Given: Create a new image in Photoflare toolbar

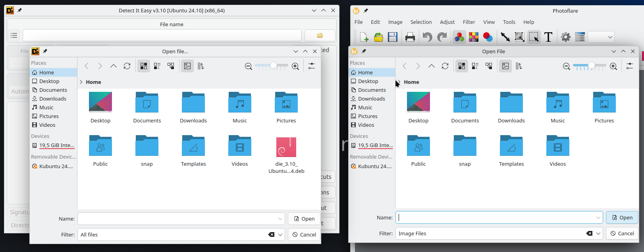Looking at the screenshot, I should (x=364, y=37).
